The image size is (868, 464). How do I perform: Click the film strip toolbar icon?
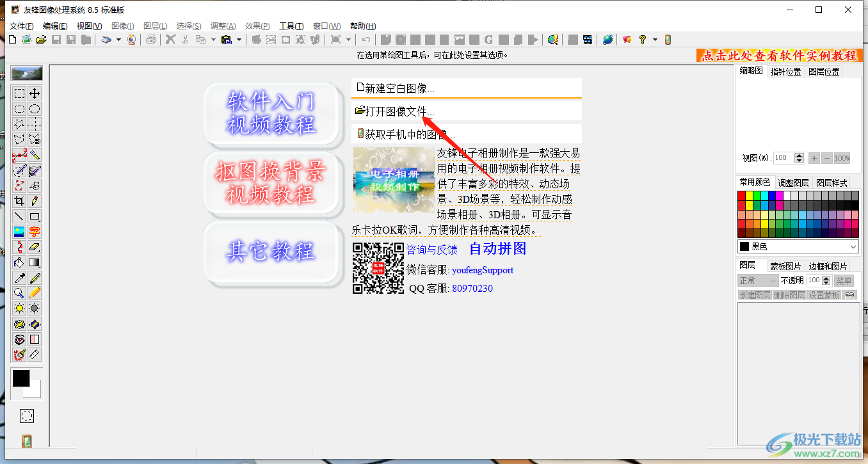click(587, 40)
